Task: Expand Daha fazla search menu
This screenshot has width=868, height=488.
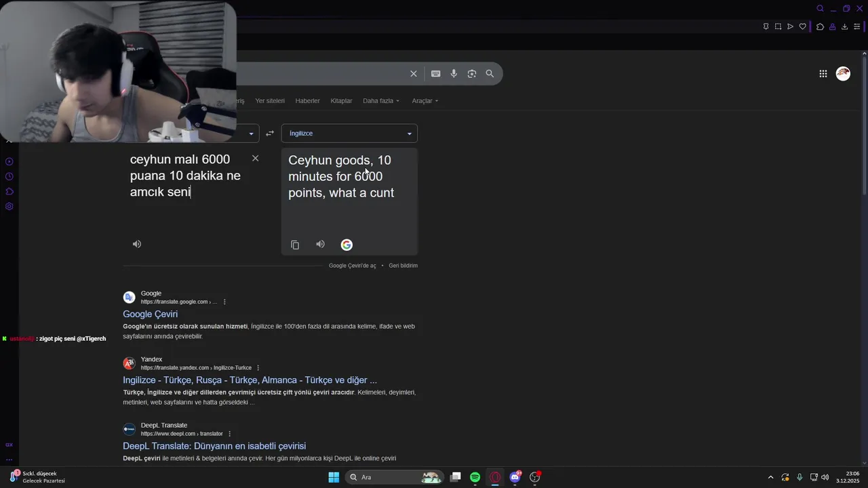Action: (x=381, y=101)
